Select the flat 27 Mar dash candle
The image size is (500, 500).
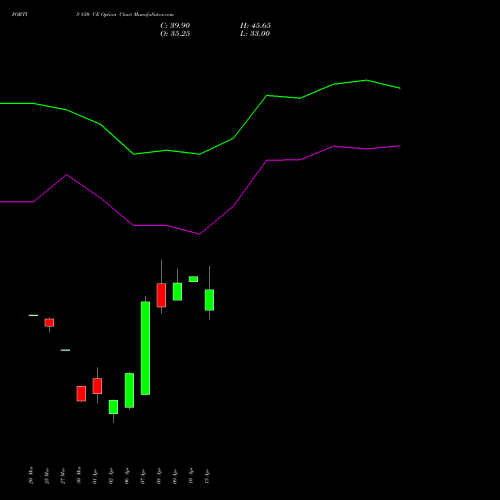pyautogui.click(x=65, y=350)
